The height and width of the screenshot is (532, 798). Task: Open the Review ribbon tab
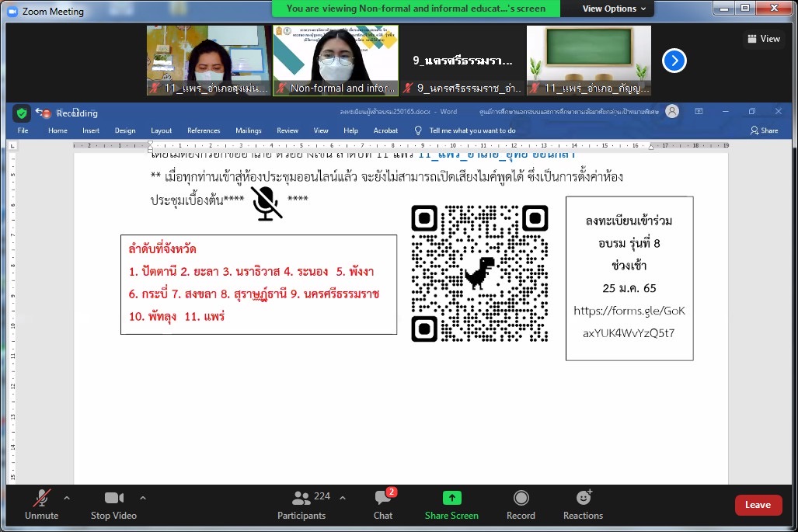pyautogui.click(x=287, y=130)
